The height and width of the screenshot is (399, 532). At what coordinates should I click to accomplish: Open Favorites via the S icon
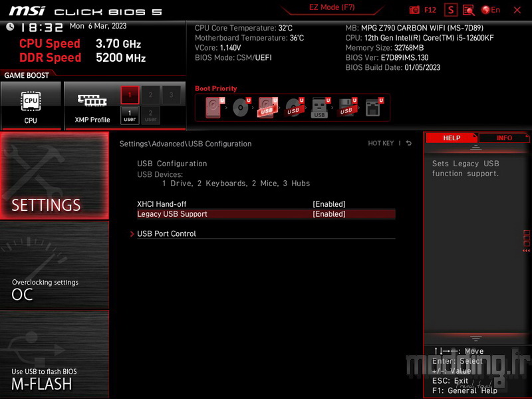[x=451, y=10]
